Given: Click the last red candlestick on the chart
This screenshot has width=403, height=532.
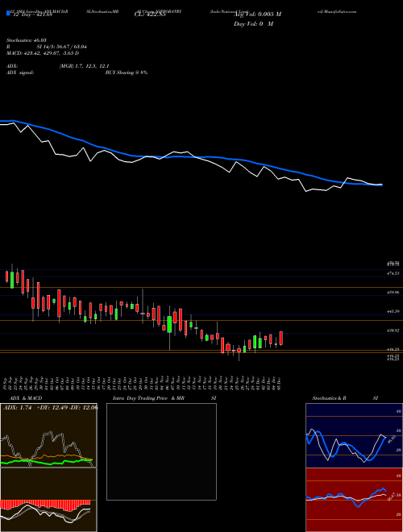Looking at the screenshot, I should 280,339.
